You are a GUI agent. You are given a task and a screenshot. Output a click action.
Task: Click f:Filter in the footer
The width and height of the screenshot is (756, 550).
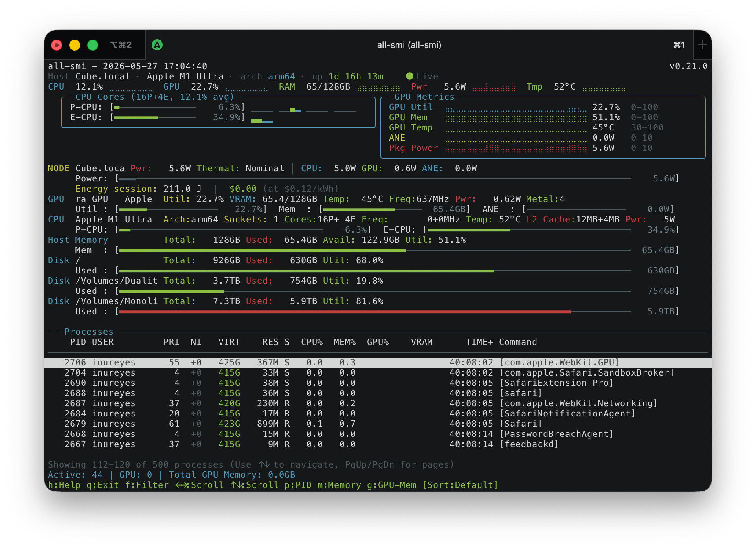pos(147,485)
